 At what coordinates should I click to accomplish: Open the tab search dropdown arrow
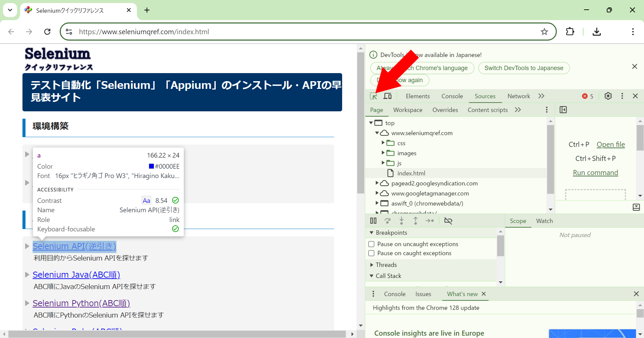(x=10, y=10)
